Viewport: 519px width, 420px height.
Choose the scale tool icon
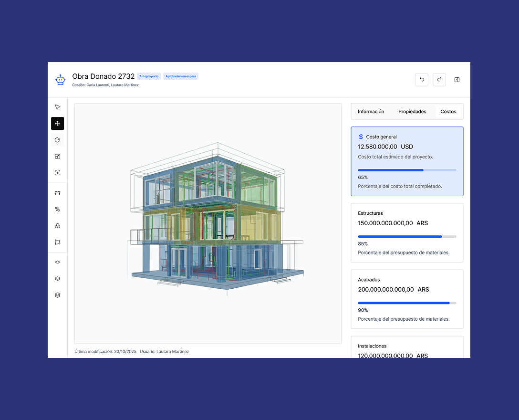57,157
